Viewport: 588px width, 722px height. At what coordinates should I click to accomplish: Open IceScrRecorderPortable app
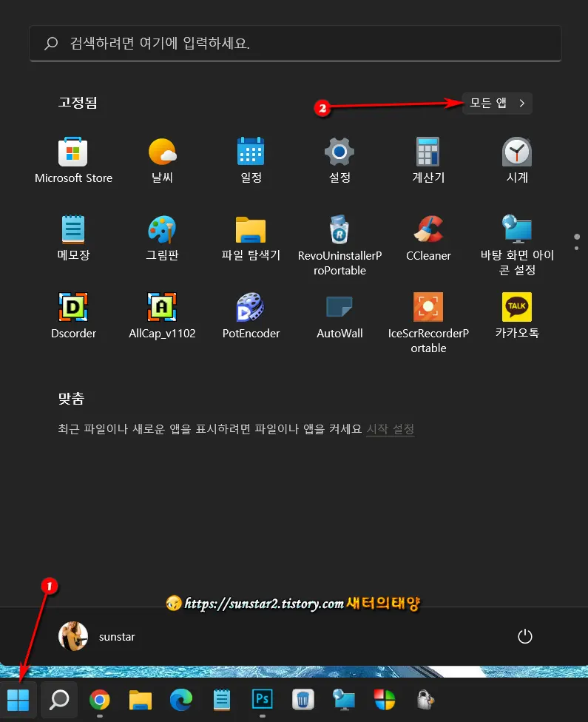(x=428, y=323)
